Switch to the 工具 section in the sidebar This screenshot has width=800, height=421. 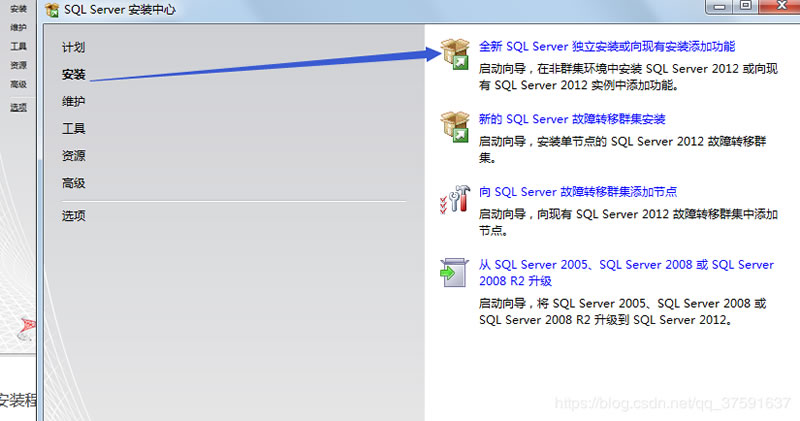click(73, 129)
